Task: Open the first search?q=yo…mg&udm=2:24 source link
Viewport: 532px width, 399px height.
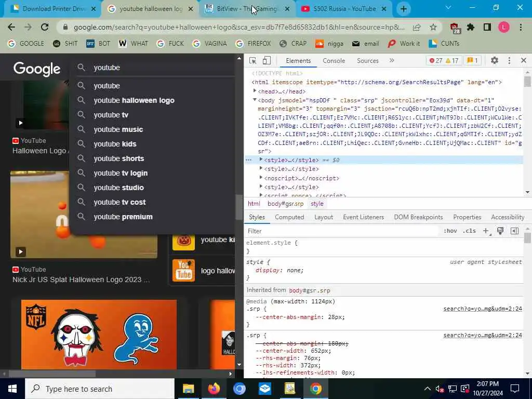Action: [483, 309]
